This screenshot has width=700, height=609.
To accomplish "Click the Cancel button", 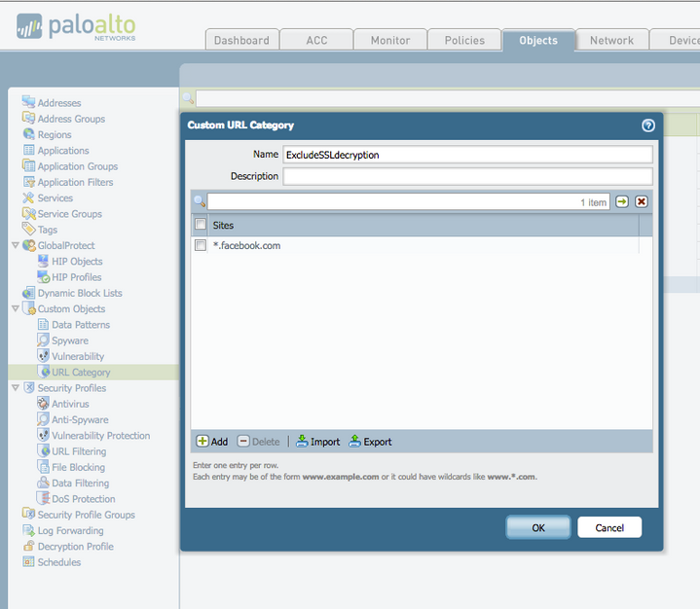I will pos(609,527).
